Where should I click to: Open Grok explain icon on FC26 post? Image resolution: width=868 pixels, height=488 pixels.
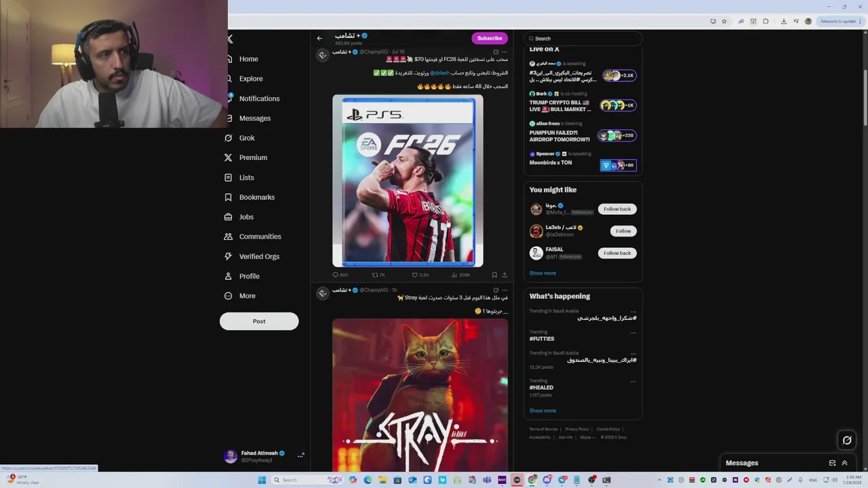click(496, 52)
